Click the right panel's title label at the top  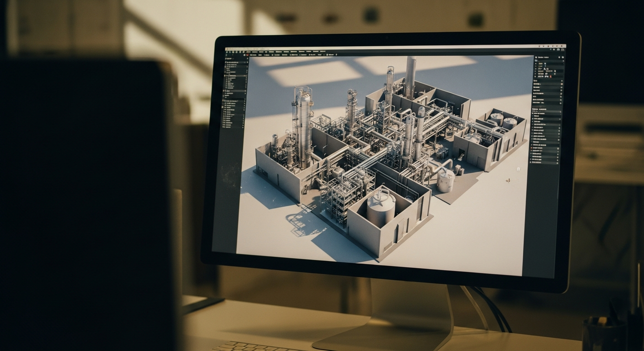pyautogui.click(x=542, y=57)
